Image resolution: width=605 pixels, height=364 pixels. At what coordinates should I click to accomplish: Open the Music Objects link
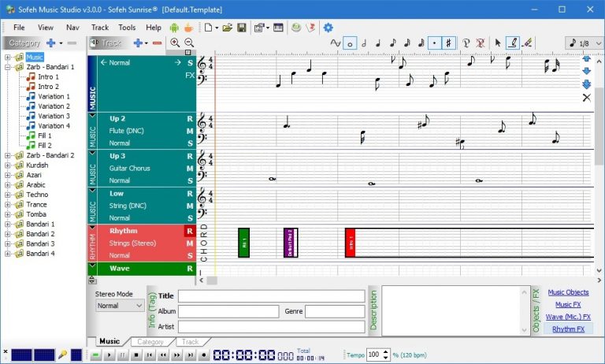[x=568, y=292]
